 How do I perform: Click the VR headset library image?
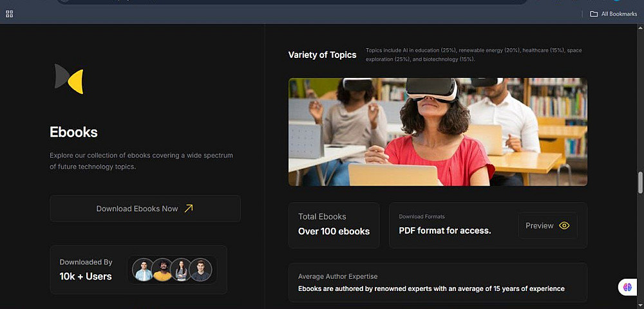coord(438,132)
